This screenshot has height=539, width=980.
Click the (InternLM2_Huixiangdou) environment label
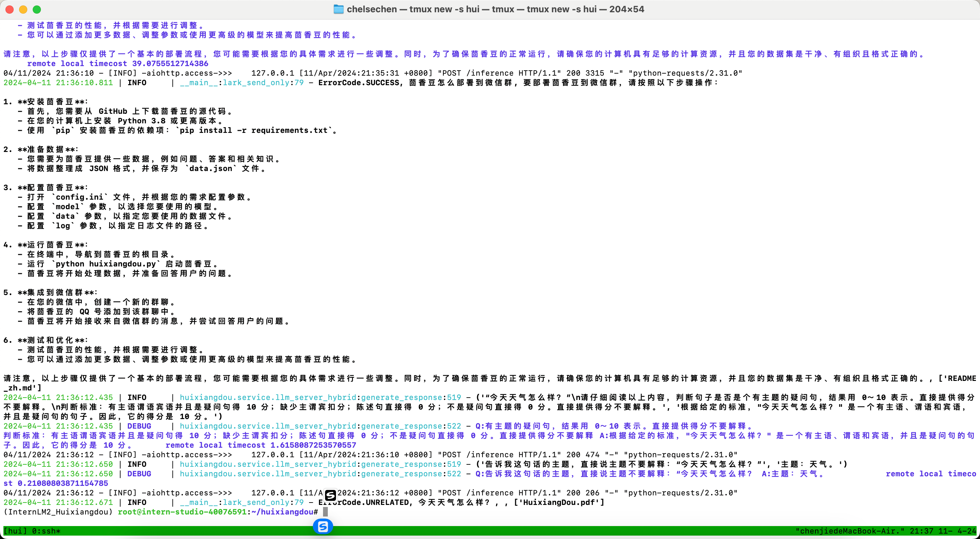coord(58,512)
